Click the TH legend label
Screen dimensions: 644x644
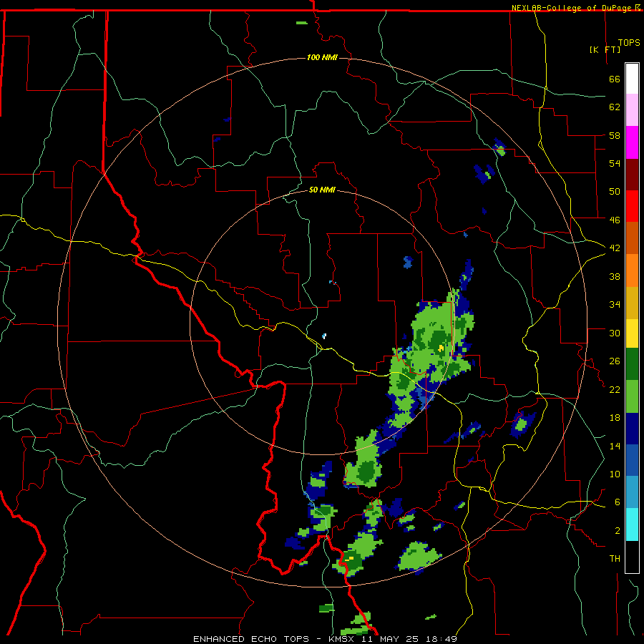615,558
